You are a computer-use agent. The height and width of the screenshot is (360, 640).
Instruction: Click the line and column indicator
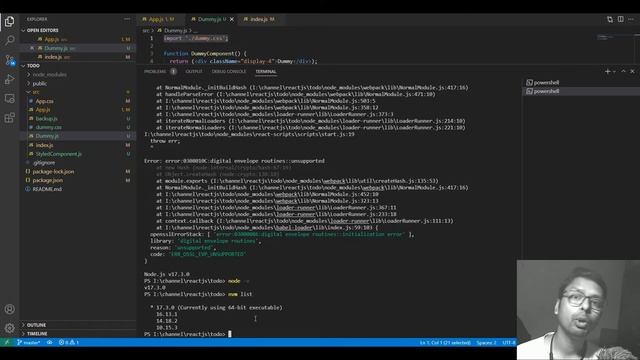pos(445,342)
